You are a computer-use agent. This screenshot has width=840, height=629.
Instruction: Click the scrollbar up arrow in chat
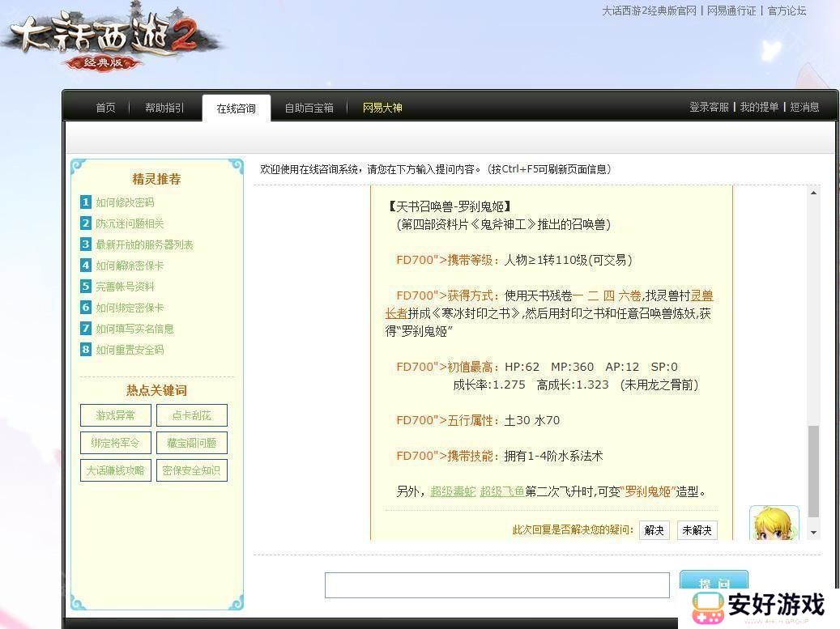click(x=813, y=193)
